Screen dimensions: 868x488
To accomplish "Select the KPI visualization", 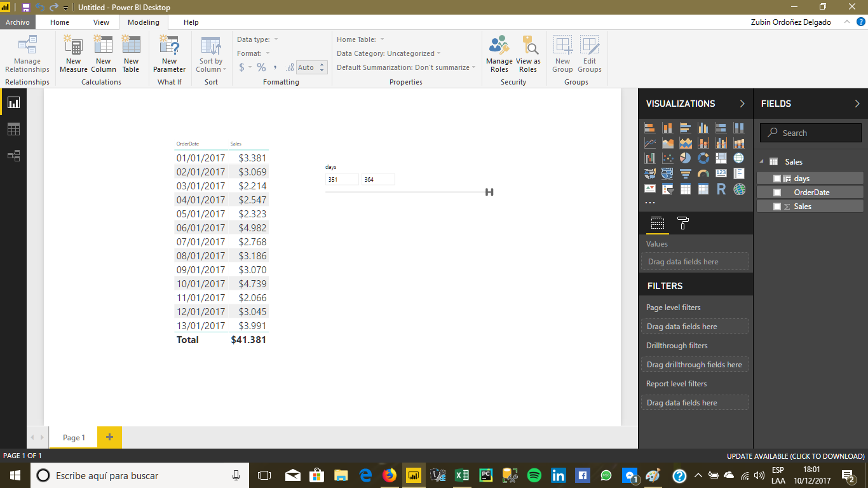I will tap(649, 189).
